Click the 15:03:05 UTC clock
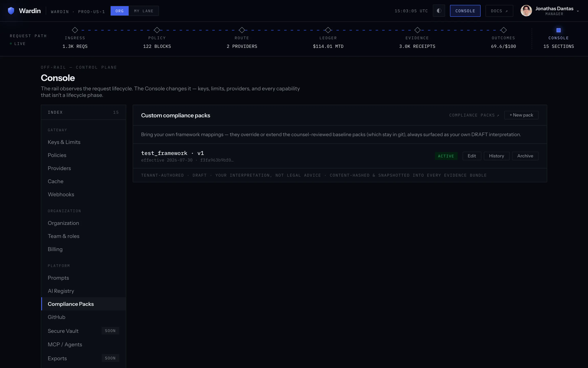 pyautogui.click(x=411, y=11)
